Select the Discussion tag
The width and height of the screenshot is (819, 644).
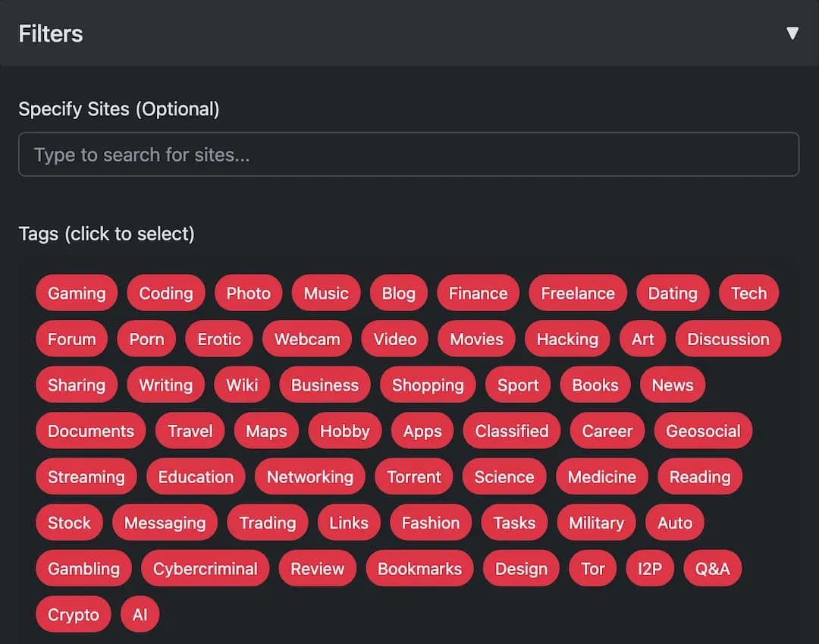click(728, 339)
